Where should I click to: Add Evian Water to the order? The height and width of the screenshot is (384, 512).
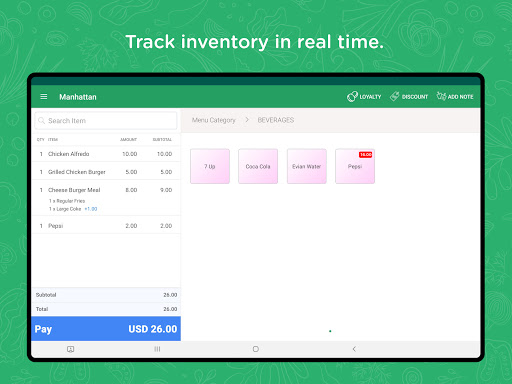pos(307,166)
